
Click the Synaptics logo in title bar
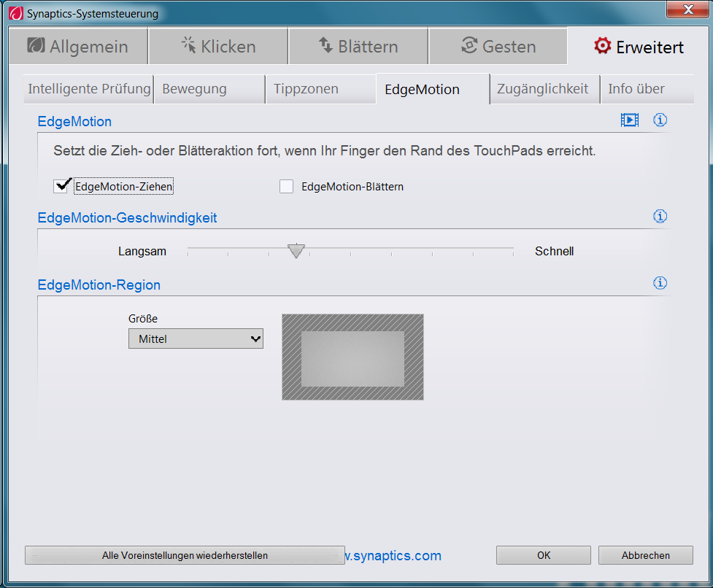pos(16,13)
